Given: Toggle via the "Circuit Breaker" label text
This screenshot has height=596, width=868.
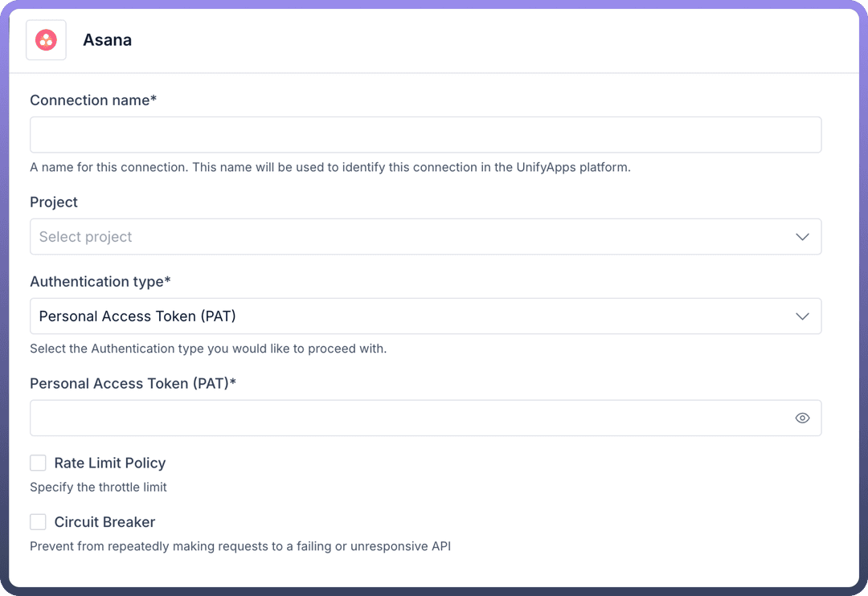Looking at the screenshot, I should click(x=104, y=522).
